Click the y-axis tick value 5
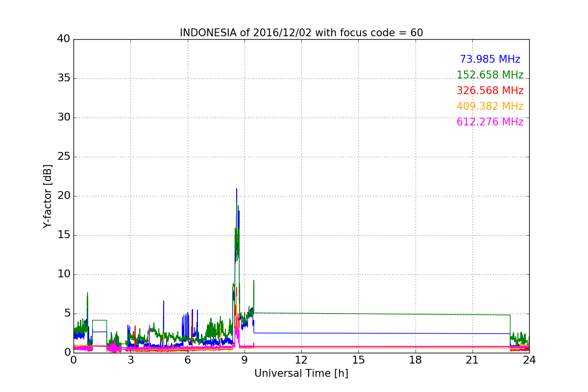 click(67, 314)
